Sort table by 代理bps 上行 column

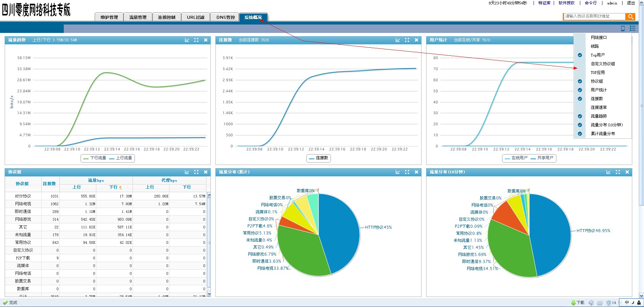point(151,187)
